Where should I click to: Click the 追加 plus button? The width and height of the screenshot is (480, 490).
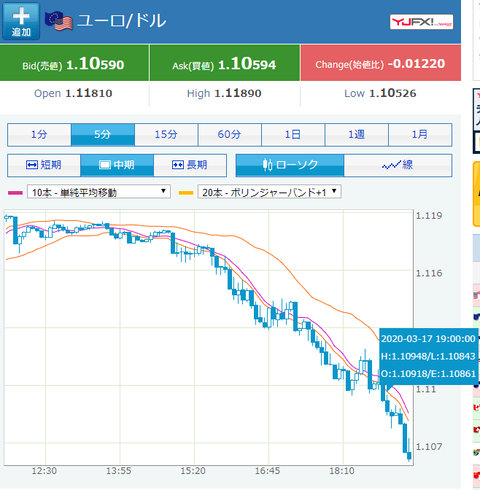[21, 21]
